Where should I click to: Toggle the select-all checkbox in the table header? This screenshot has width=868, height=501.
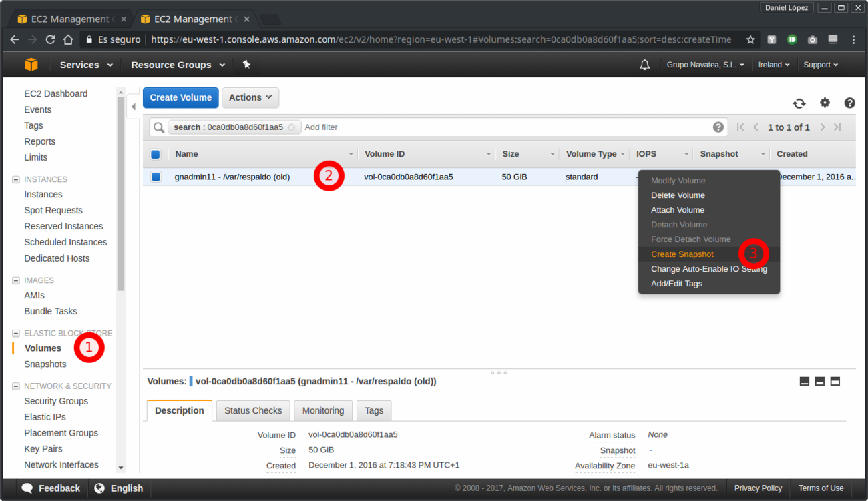(x=156, y=154)
